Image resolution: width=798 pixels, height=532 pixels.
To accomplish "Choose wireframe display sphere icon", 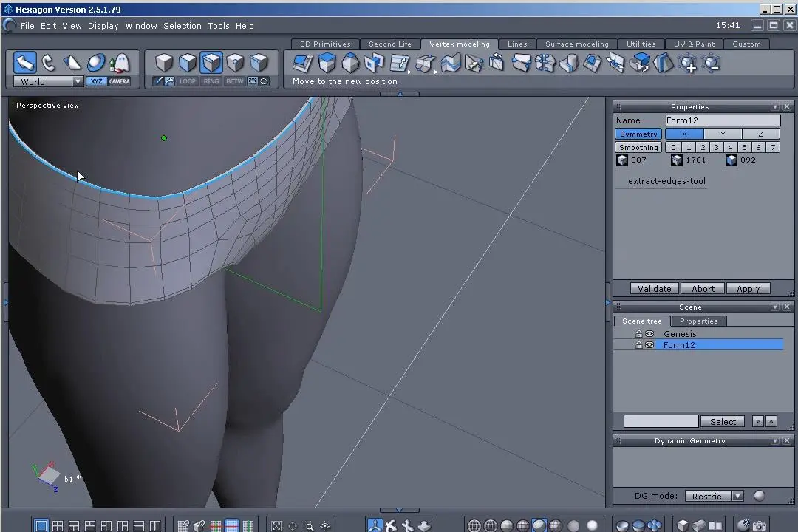I will [x=474, y=525].
